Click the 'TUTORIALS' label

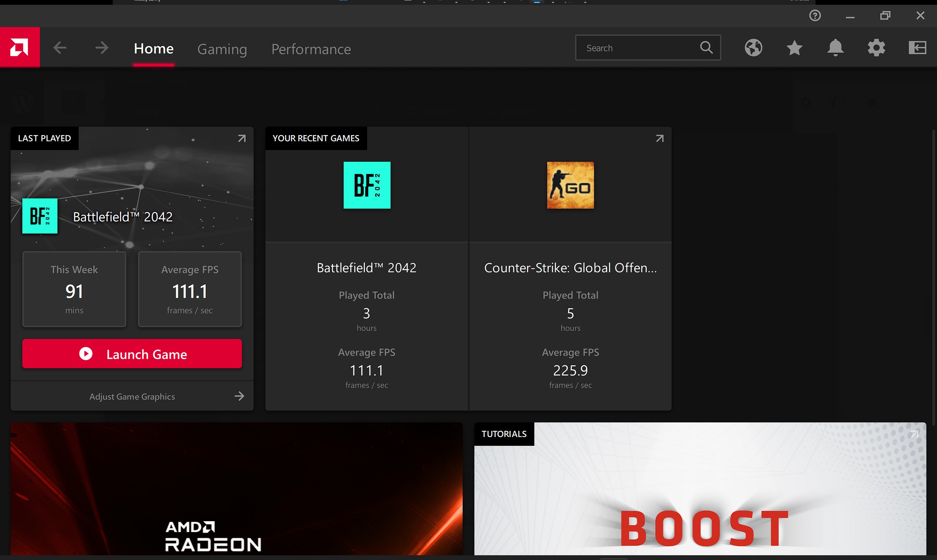pyautogui.click(x=504, y=434)
